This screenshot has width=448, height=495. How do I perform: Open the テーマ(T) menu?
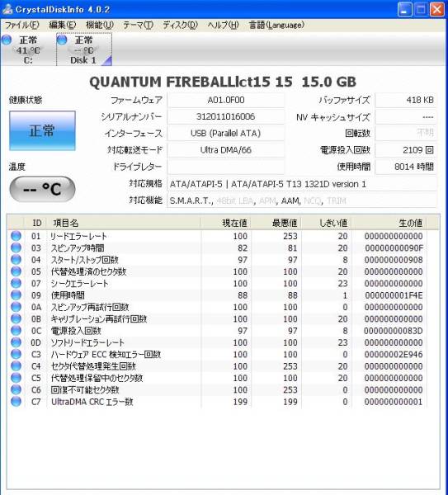(138, 25)
